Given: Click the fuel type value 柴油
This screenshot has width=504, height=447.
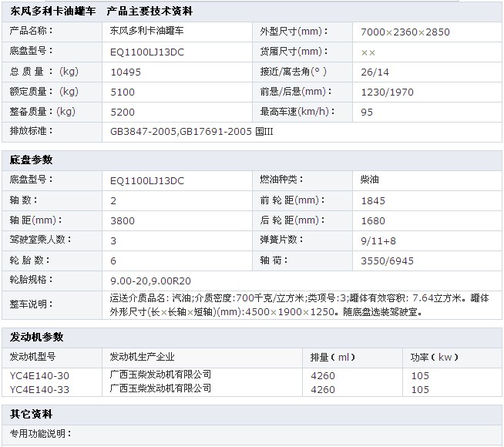Looking at the screenshot, I should tap(369, 180).
